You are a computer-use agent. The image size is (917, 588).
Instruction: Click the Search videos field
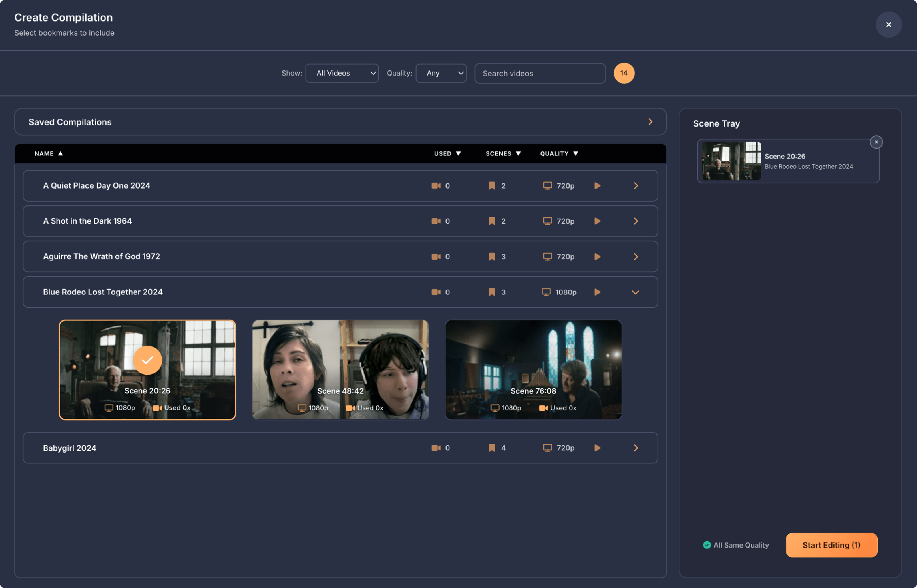540,73
